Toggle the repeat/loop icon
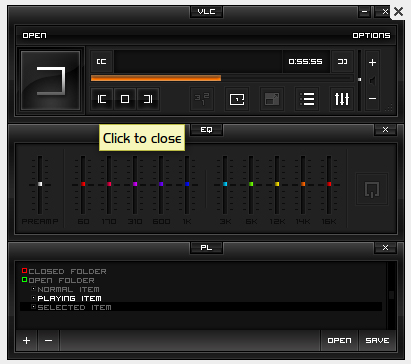 coord(237,99)
